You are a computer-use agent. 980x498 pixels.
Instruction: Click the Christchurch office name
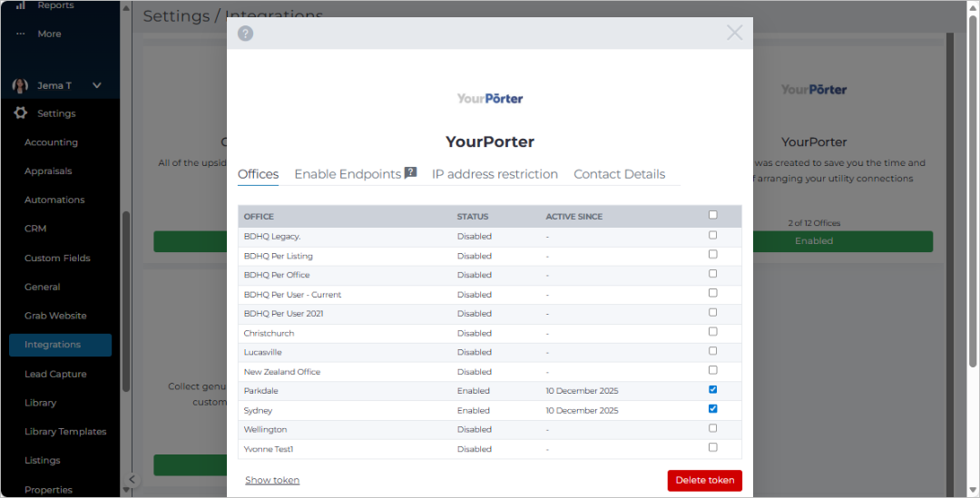click(x=269, y=333)
